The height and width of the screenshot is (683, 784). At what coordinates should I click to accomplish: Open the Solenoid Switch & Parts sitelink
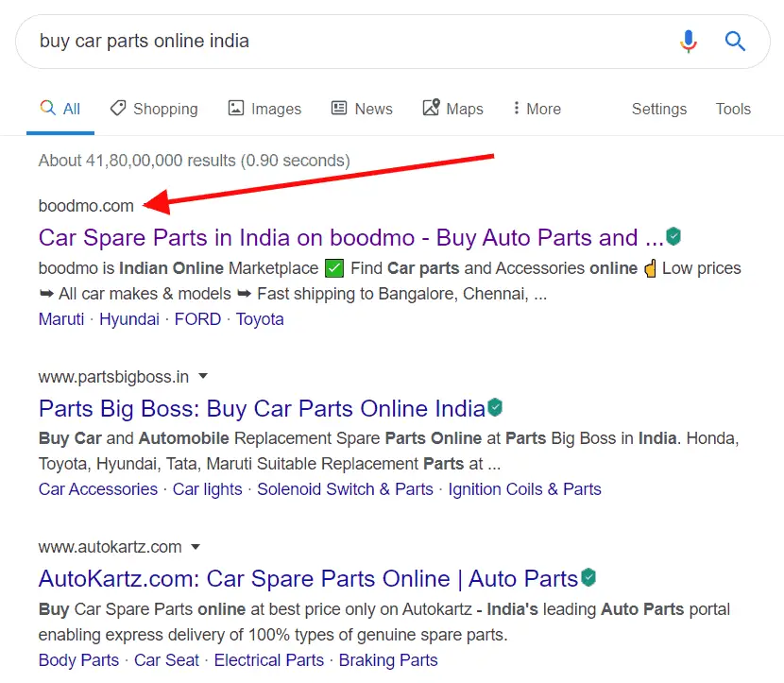pyautogui.click(x=345, y=489)
